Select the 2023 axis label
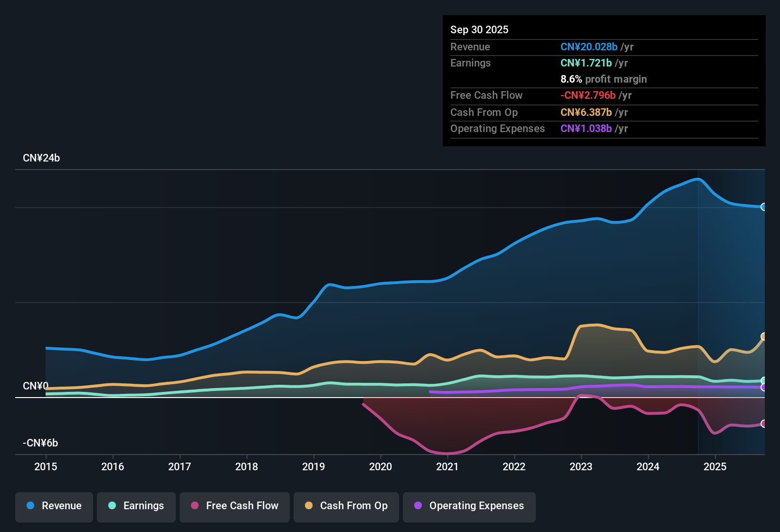 (581, 467)
